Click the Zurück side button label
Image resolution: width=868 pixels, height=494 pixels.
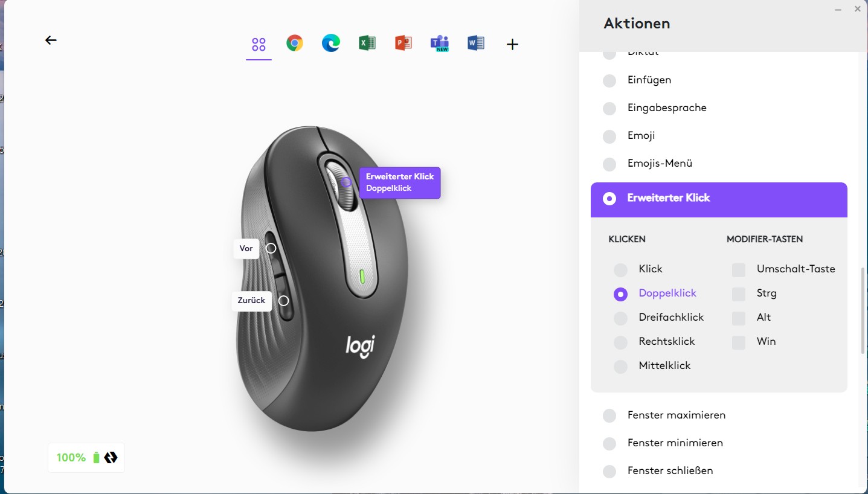tap(252, 301)
